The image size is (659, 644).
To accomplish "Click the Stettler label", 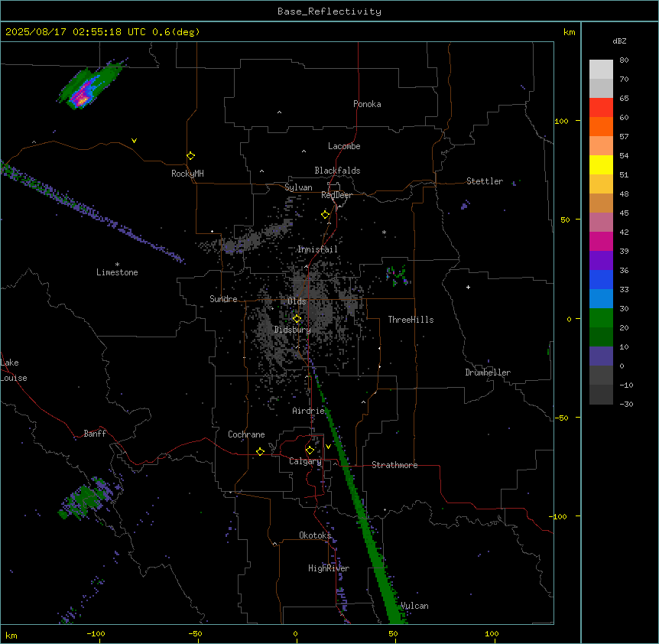I will click(485, 181).
